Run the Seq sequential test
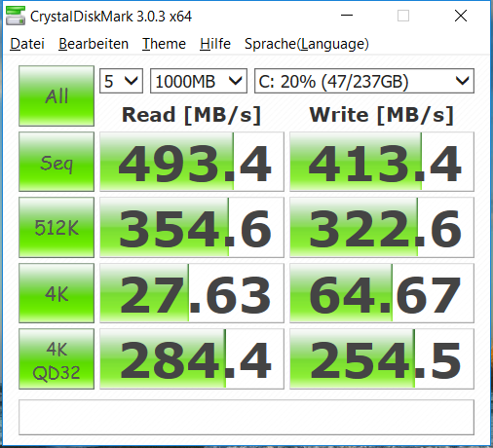This screenshot has height=448, width=493. coord(57,162)
